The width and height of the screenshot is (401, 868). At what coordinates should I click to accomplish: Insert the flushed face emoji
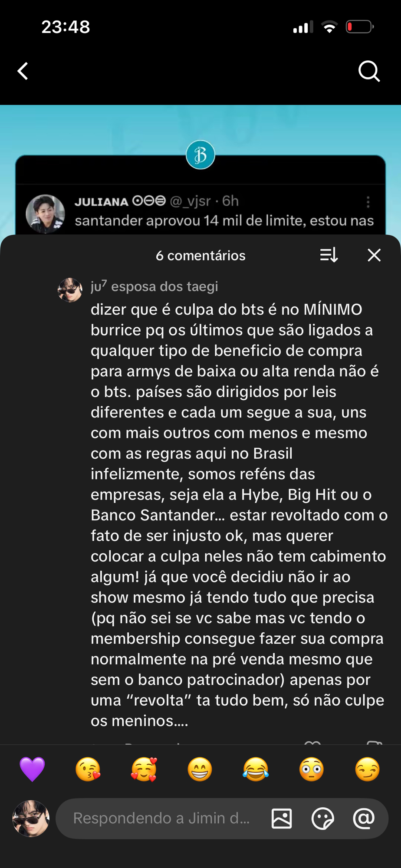(312, 769)
